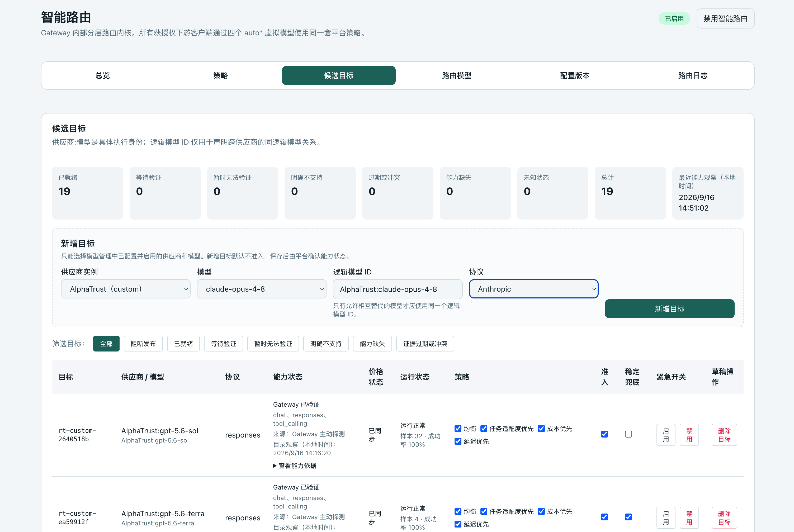794x532 pixels.
Task: Click 已同步 price status for gpt-5.6-sol
Action: [x=375, y=435]
